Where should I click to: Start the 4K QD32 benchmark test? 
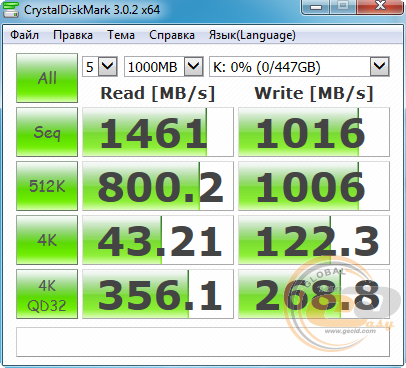tap(47, 294)
